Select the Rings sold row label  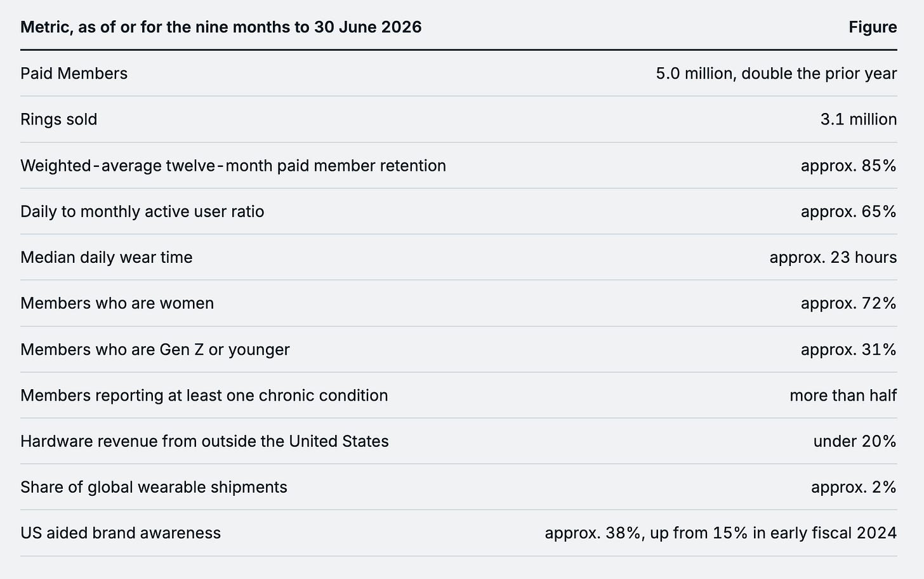point(58,119)
